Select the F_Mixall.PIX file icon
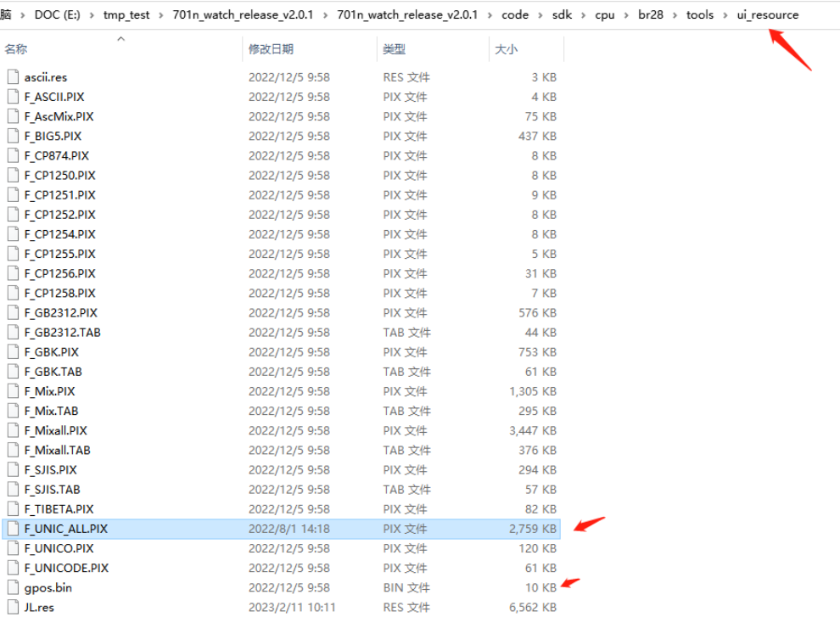 [x=14, y=430]
